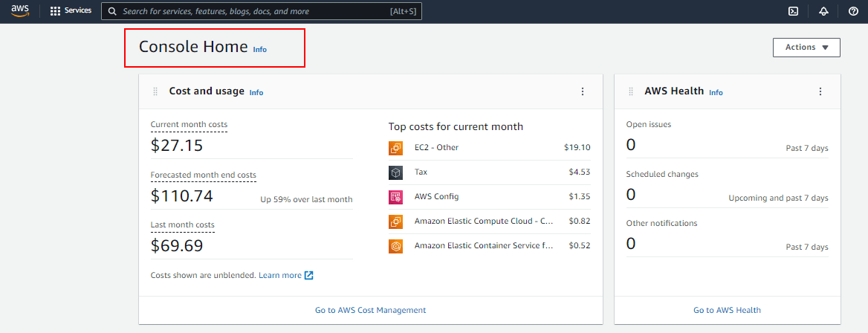Click the Scheduled changes label
This screenshot has height=333, width=868.
(662, 174)
